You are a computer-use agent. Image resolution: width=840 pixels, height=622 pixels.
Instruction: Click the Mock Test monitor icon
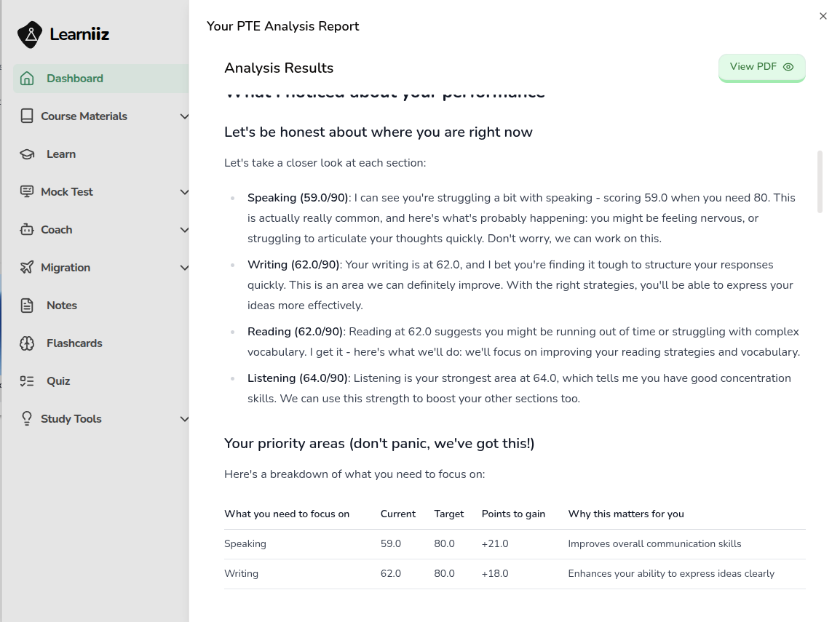(x=26, y=191)
